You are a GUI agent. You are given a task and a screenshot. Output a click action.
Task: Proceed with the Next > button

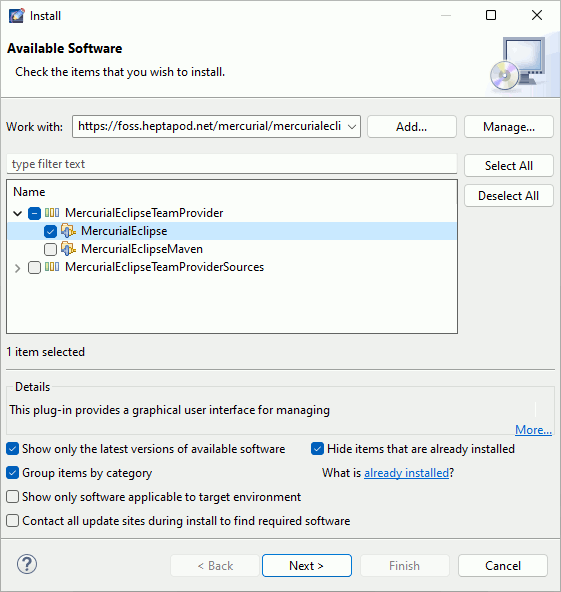307,566
